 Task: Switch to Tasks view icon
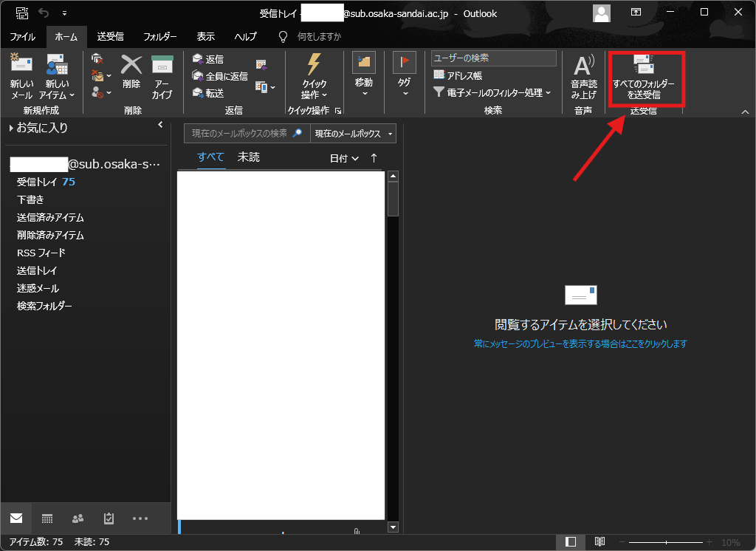coord(109,519)
